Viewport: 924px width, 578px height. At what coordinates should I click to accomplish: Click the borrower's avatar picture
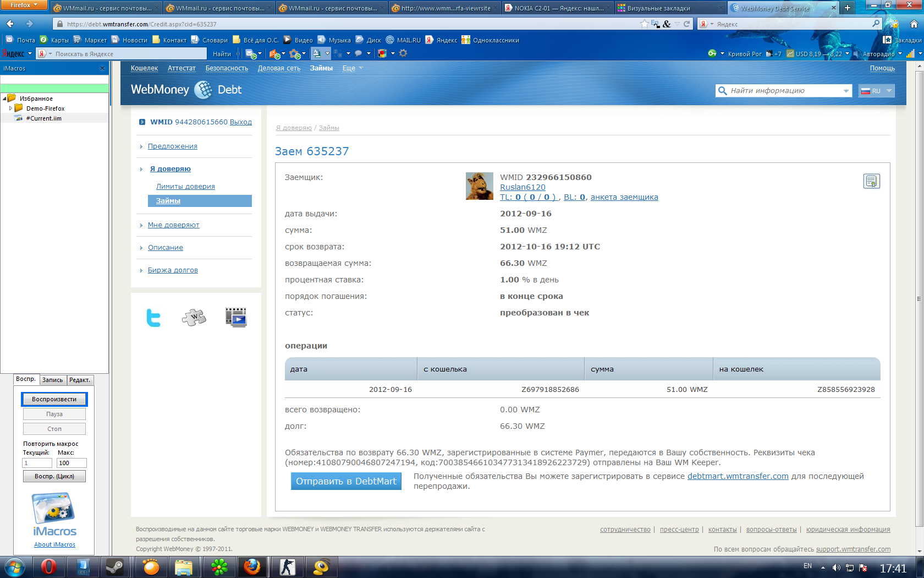[x=480, y=186]
